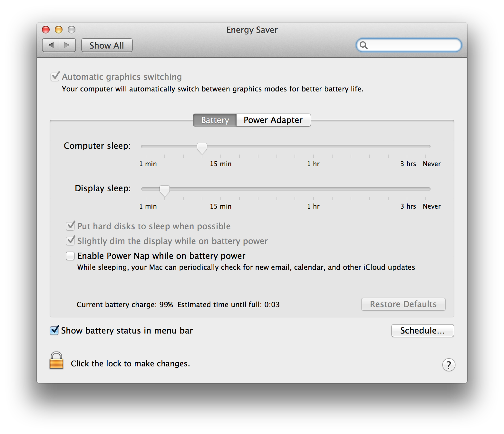Click the disabled zoom window button

[72, 30]
